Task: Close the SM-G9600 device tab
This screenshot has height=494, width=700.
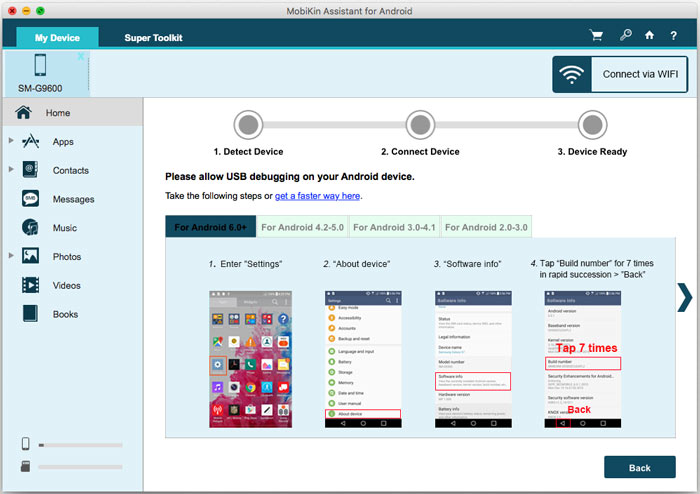Action: [x=81, y=56]
